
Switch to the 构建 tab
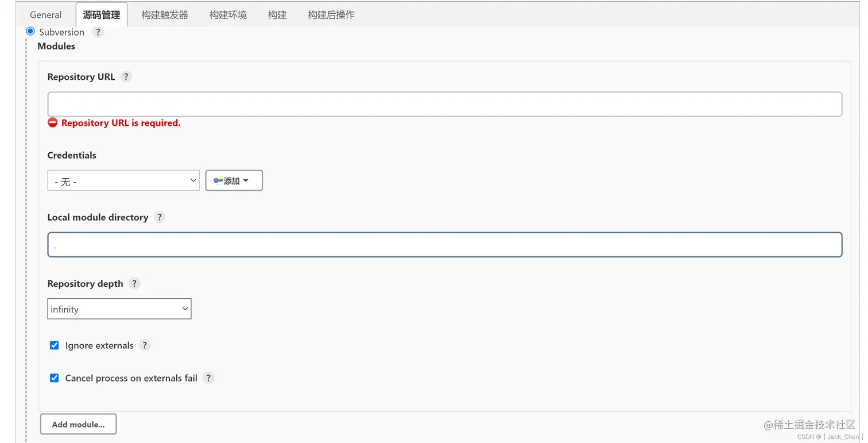(x=277, y=15)
